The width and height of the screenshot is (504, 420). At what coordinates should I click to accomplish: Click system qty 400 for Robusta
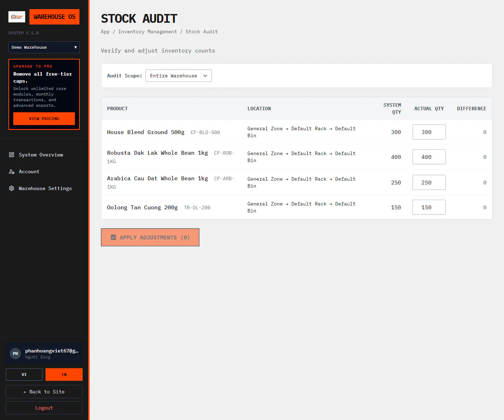(396, 157)
